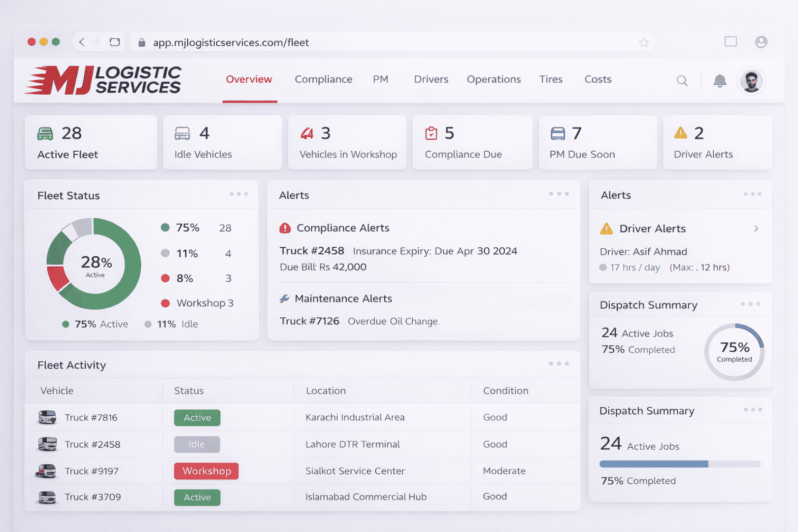Click the Workshop status badge for Truck #9197
798x532 pixels.
206,471
